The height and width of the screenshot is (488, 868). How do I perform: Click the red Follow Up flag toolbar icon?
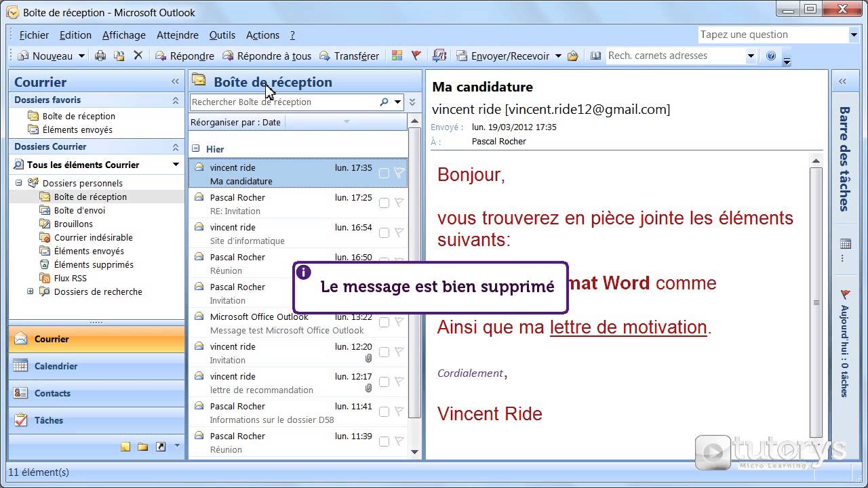pos(416,56)
